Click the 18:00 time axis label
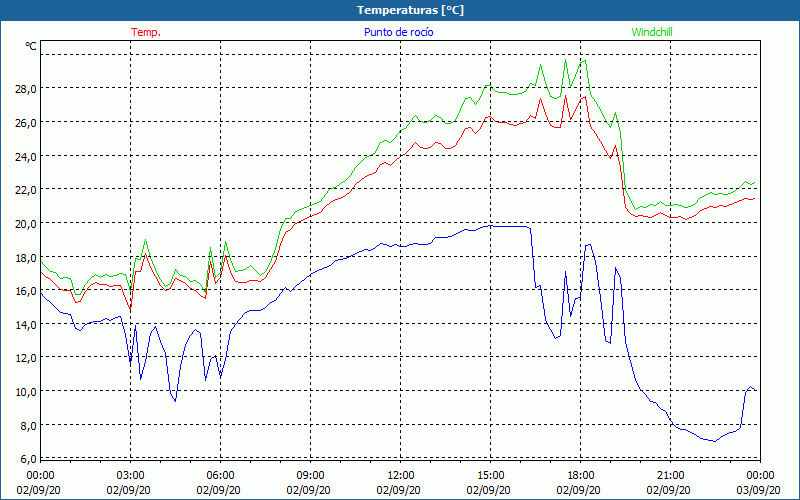 (x=581, y=476)
